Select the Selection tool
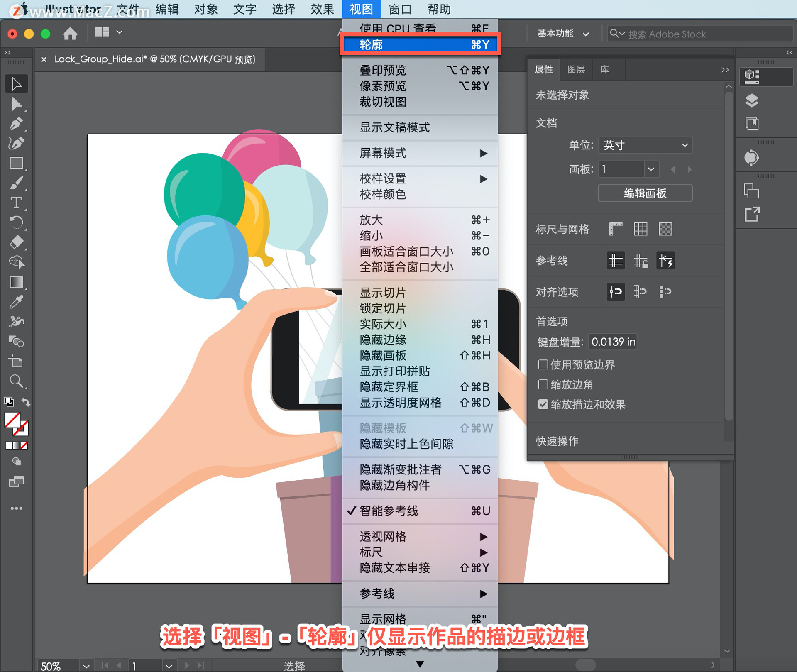This screenshot has width=797, height=672. click(17, 83)
